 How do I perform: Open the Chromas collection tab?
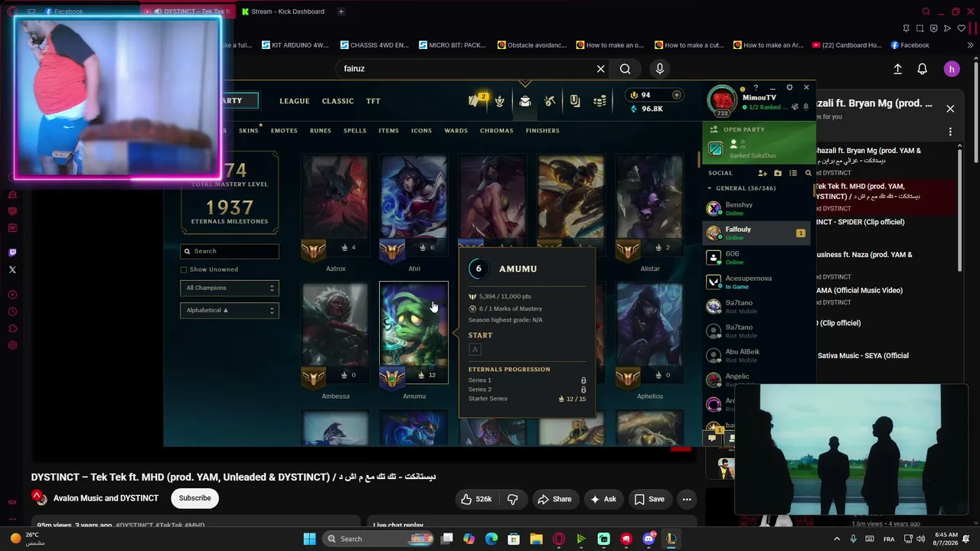(x=497, y=131)
